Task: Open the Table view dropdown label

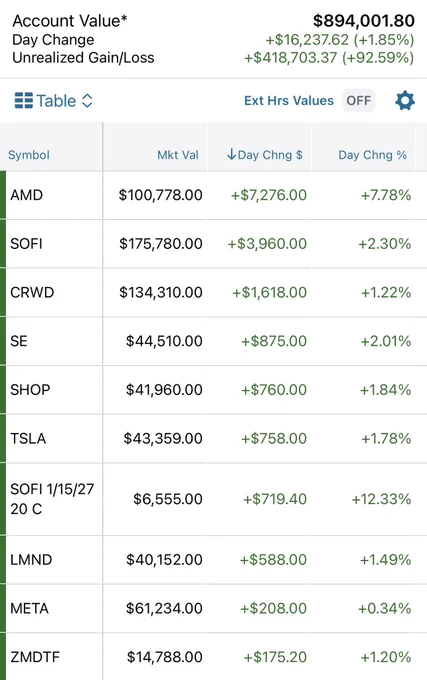Action: [56, 101]
